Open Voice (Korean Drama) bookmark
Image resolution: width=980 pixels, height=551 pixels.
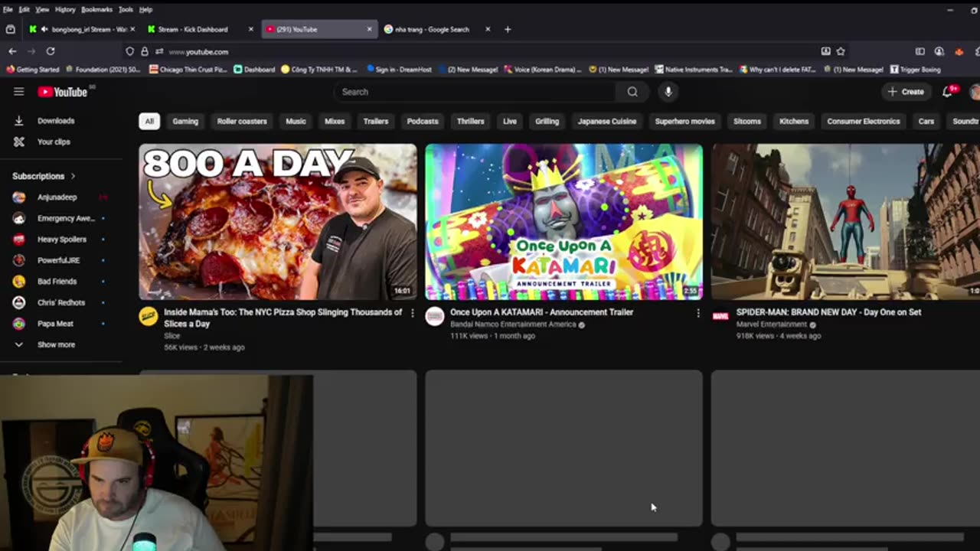click(542, 70)
